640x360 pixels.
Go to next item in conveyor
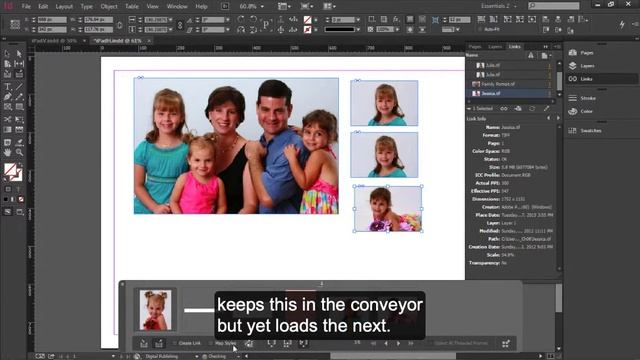(398, 343)
